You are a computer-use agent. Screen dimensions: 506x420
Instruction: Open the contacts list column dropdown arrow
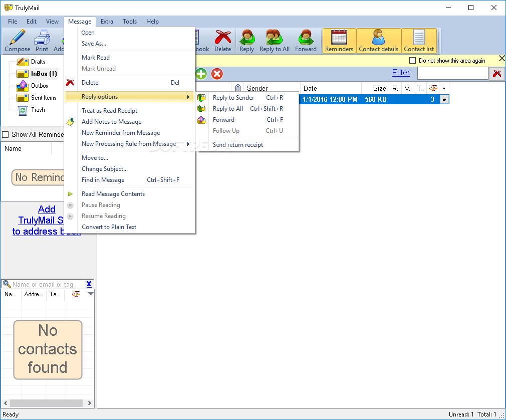[x=91, y=294]
